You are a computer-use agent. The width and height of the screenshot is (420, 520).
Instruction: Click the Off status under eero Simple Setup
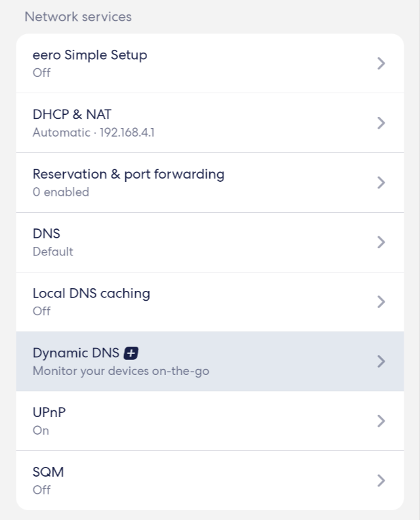tap(41, 73)
